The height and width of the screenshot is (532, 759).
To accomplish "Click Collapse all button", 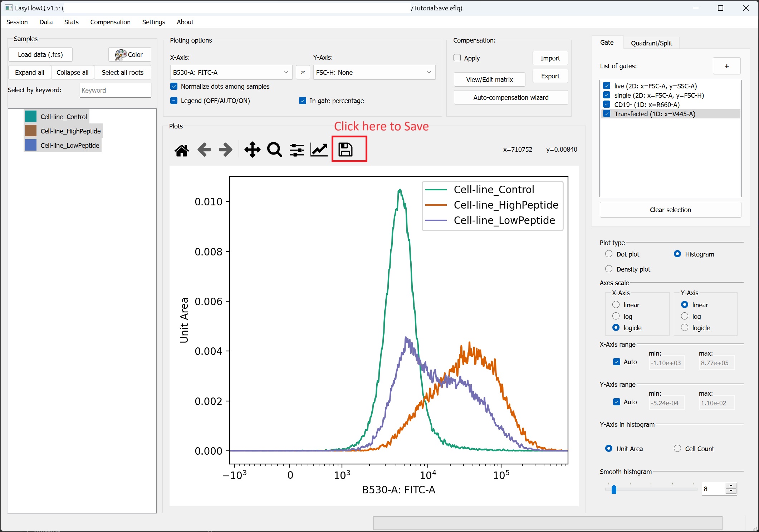I will [x=73, y=73].
